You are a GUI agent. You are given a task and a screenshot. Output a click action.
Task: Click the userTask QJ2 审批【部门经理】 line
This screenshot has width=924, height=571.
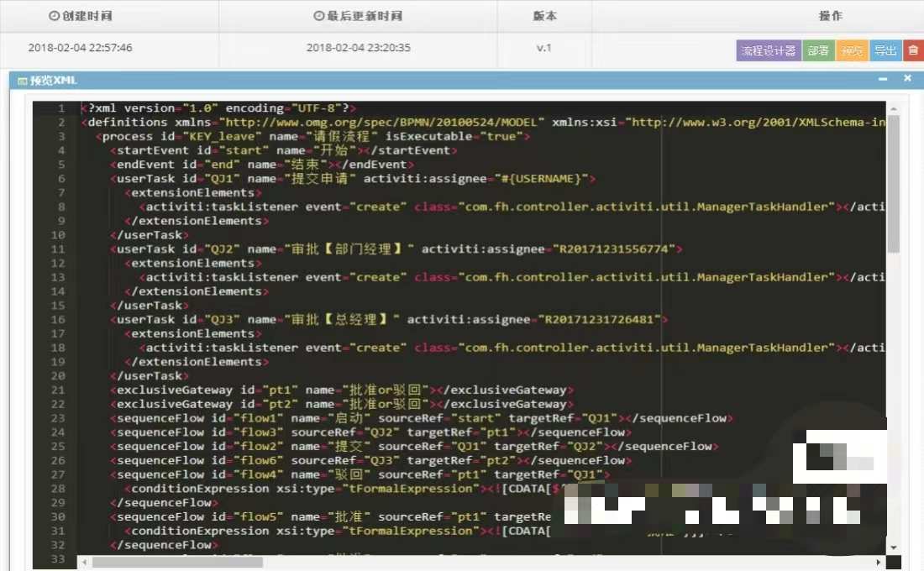396,249
